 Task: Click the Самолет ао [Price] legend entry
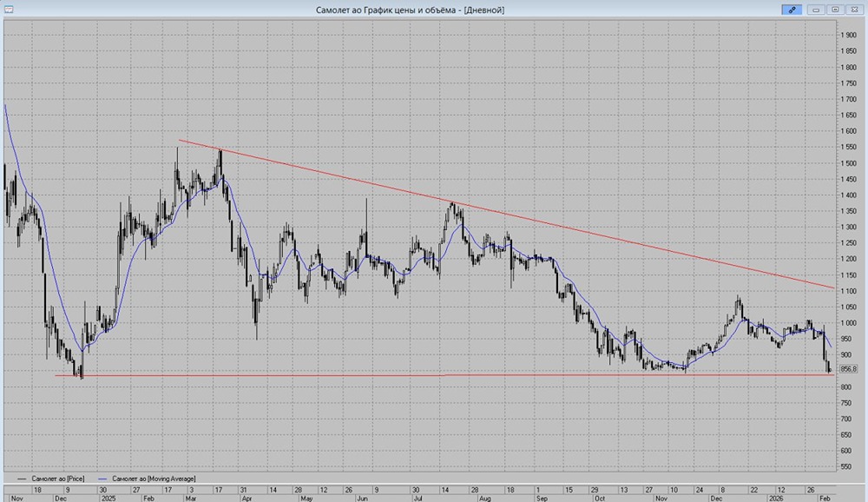click(x=57, y=479)
